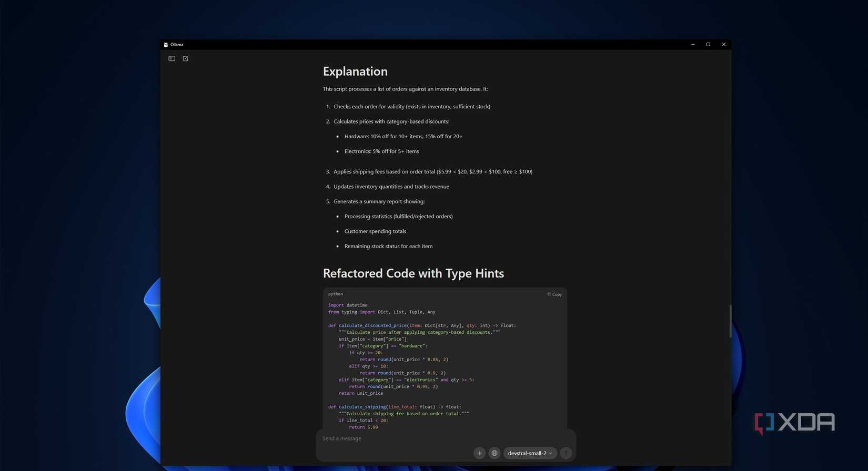Click the Refactored Code with Type Hints heading
Viewport: 868px width, 471px height.
(x=413, y=273)
